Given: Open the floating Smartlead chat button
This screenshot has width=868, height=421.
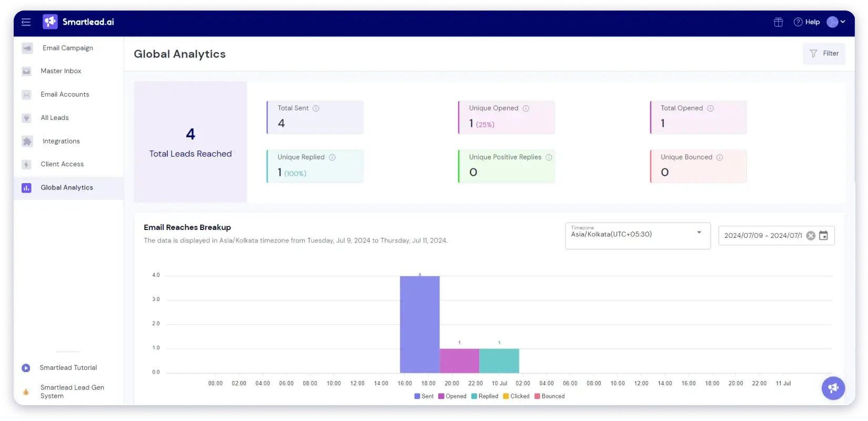Looking at the screenshot, I should [x=833, y=388].
